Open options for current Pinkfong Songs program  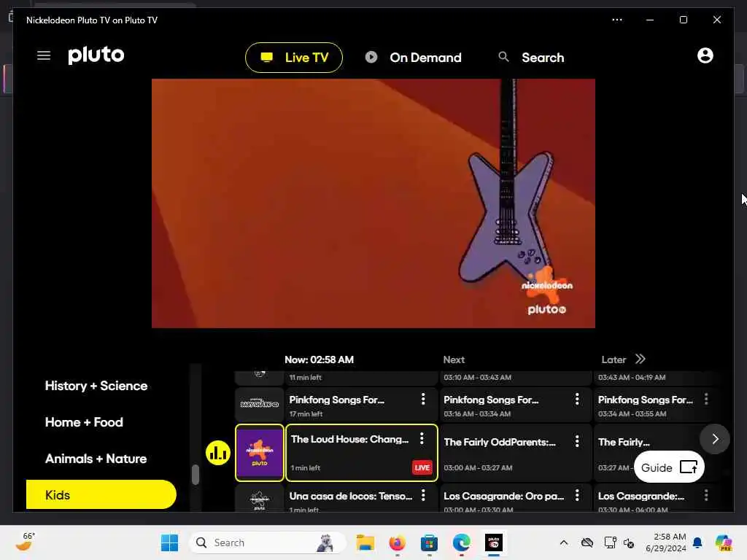pos(423,399)
